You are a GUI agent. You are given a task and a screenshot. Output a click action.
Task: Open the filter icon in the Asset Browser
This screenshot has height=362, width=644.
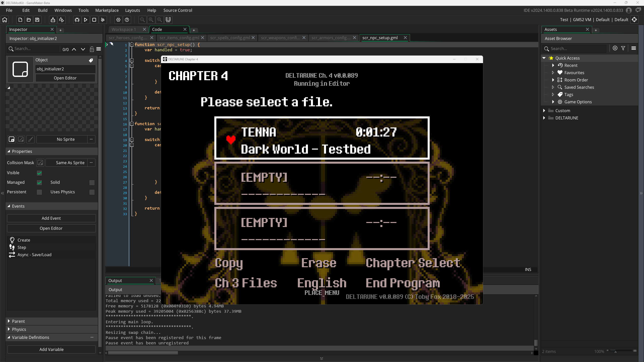tap(623, 48)
